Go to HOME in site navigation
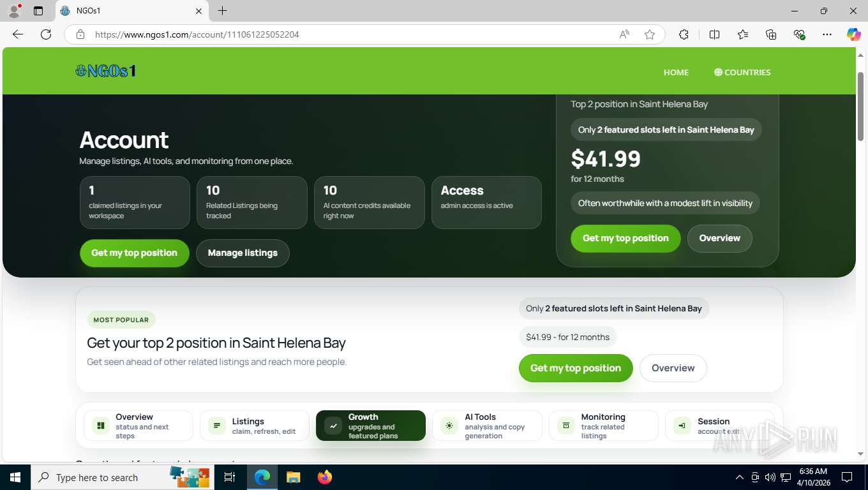The image size is (868, 490). pyautogui.click(x=676, y=72)
